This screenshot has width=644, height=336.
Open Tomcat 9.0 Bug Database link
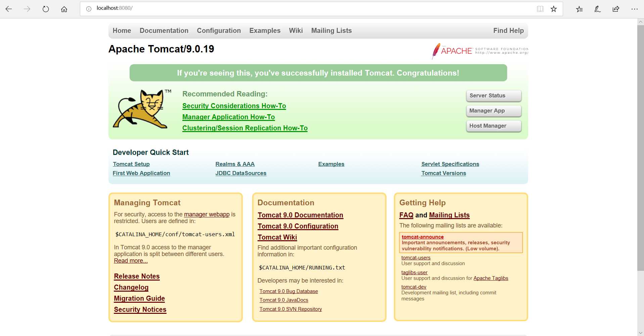[288, 291]
